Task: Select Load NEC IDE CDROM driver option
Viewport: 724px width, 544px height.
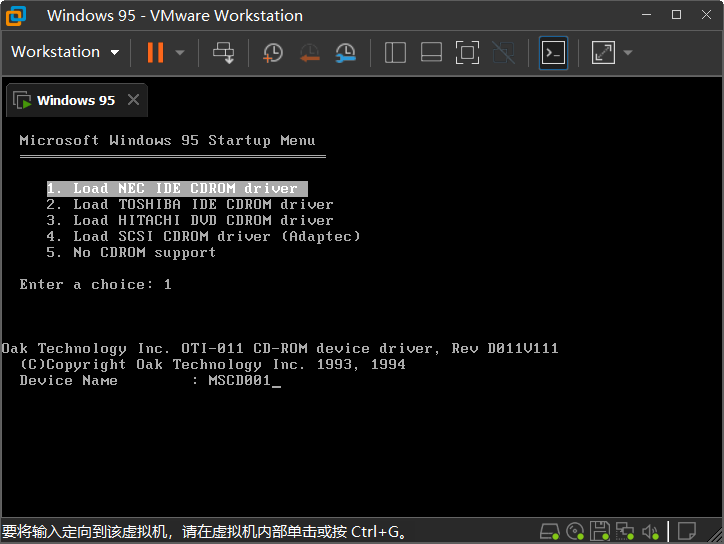Action: coord(177,188)
